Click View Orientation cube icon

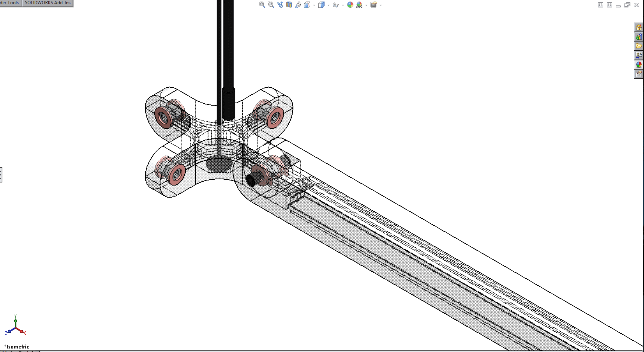[307, 5]
